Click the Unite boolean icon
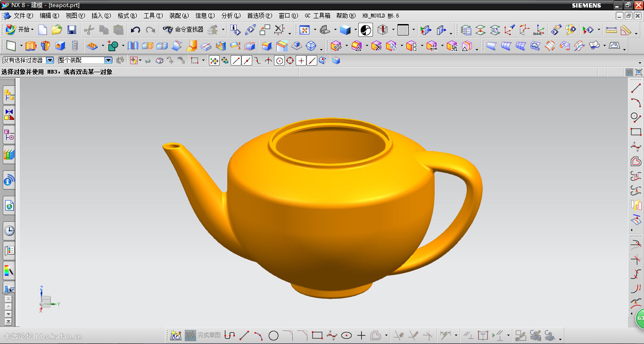 click(113, 46)
